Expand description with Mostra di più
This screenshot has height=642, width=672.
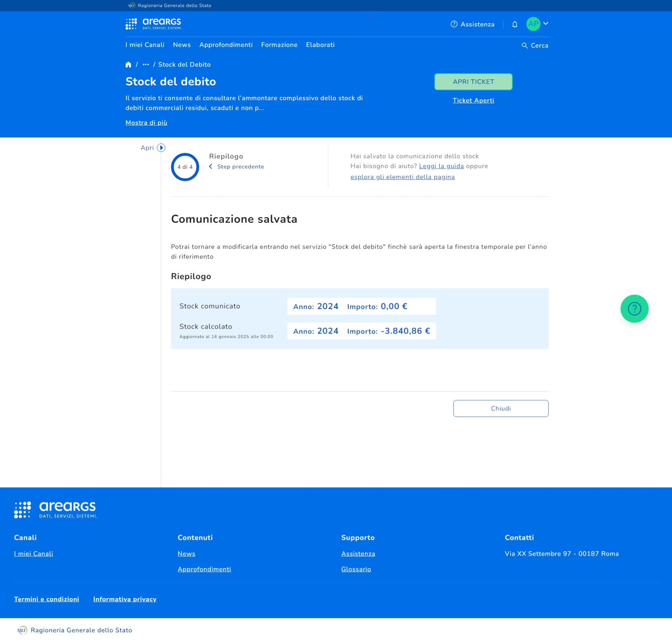(146, 123)
